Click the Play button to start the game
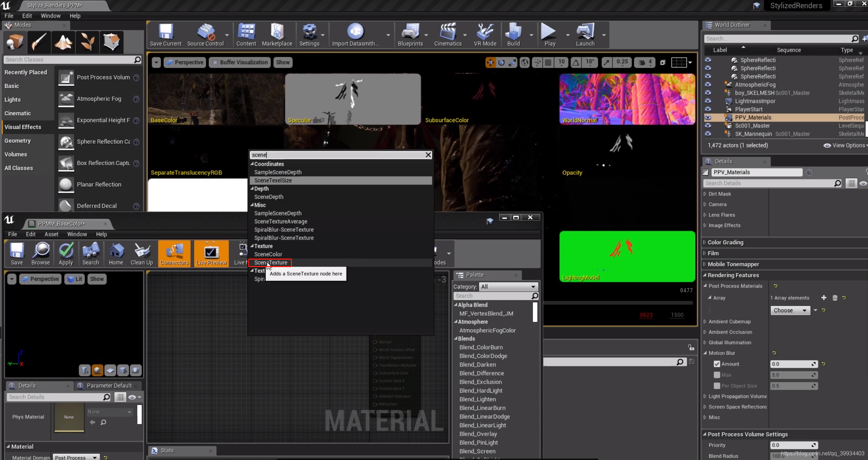868x460 pixels. [549, 34]
